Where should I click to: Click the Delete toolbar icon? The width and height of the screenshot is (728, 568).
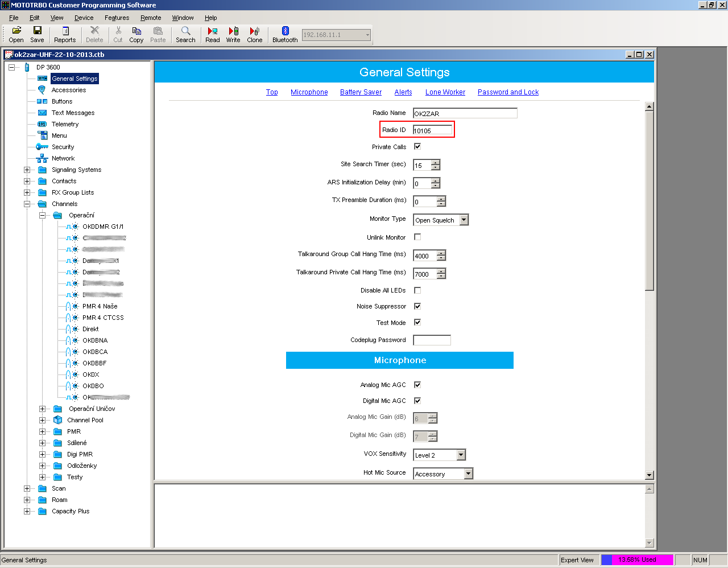coord(94,34)
